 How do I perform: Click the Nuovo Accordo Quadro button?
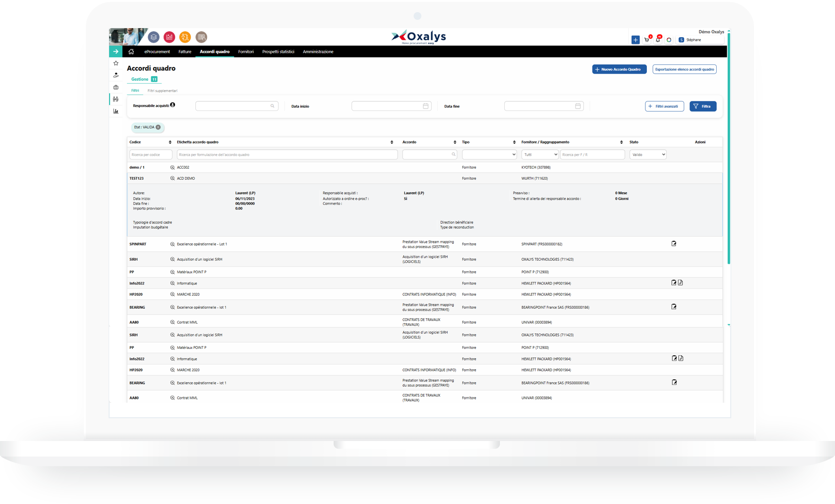619,69
